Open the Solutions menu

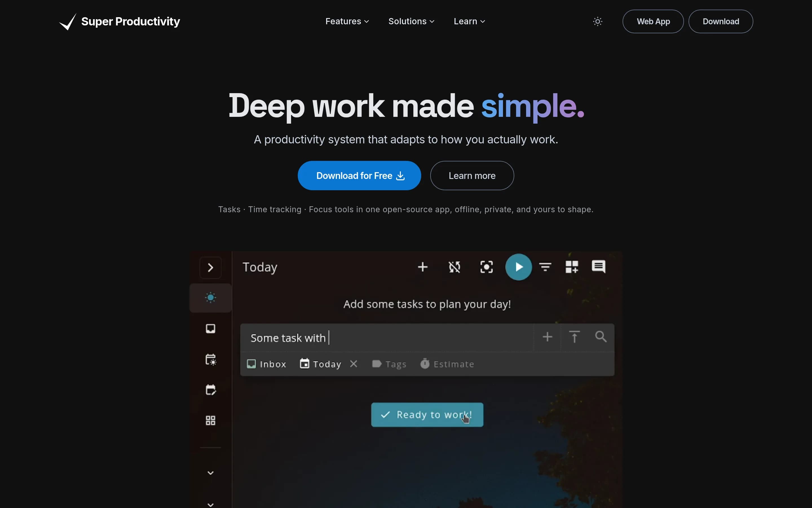tap(411, 21)
